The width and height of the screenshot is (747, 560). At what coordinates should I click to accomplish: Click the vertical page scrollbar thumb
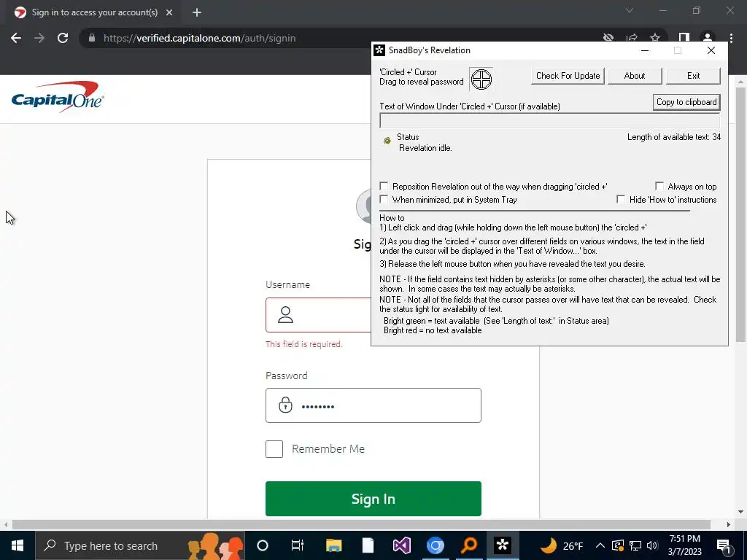tap(740, 214)
